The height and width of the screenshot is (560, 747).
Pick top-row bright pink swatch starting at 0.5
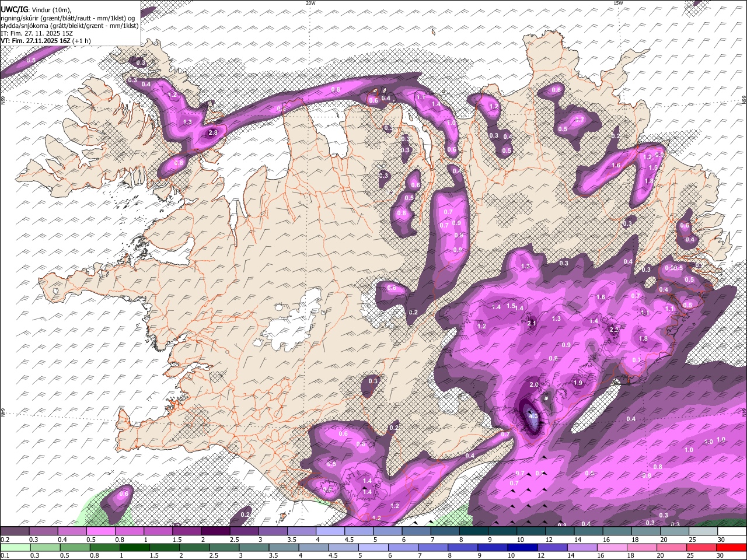100,531
